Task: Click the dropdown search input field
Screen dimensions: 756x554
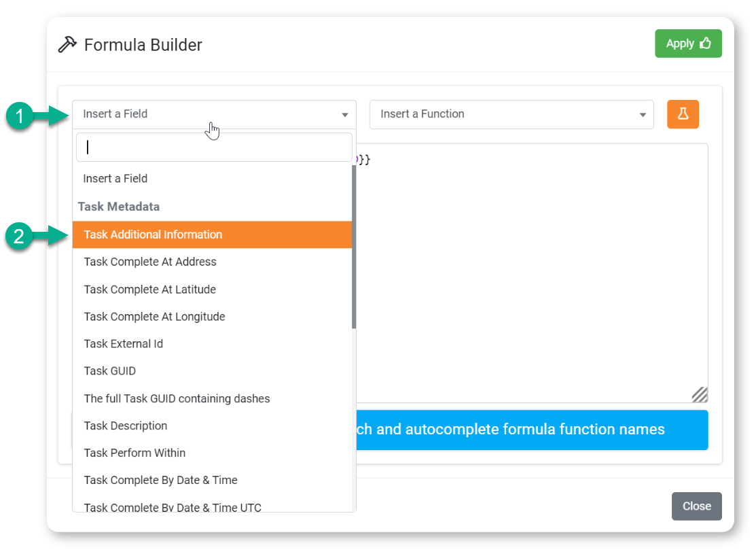Action: click(213, 148)
